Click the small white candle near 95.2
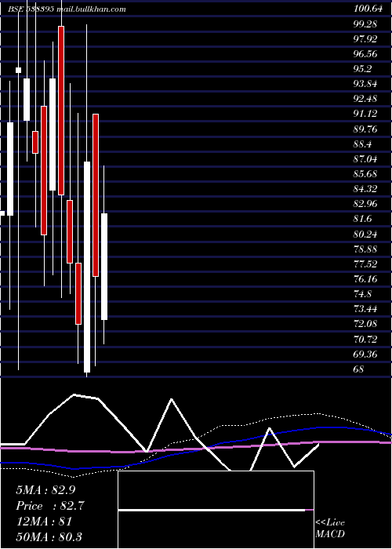 click(18, 70)
